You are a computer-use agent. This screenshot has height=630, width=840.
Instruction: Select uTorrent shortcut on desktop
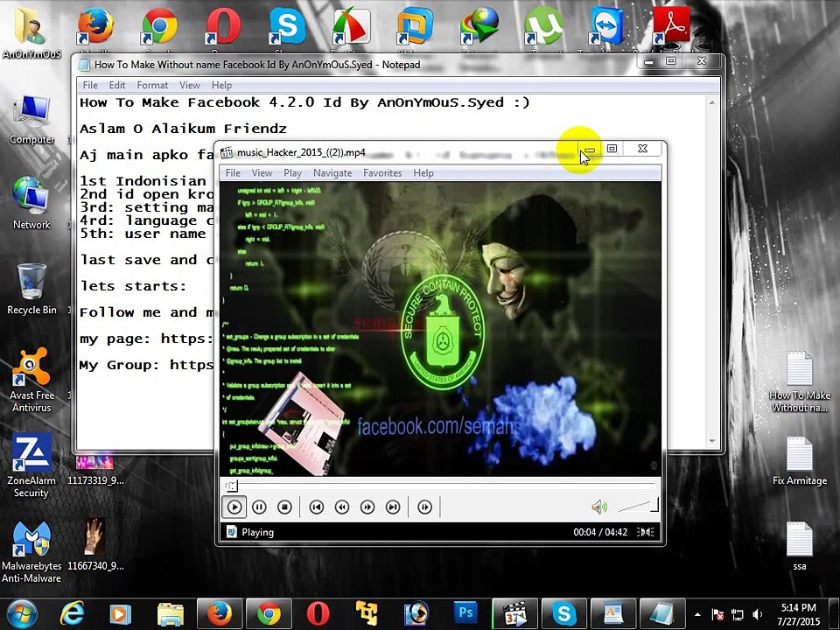tap(542, 27)
